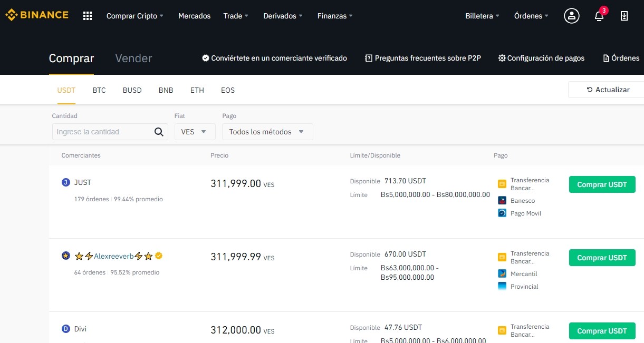The height and width of the screenshot is (343, 644).
Task: Open the notifications bell icon
Action: tap(599, 16)
